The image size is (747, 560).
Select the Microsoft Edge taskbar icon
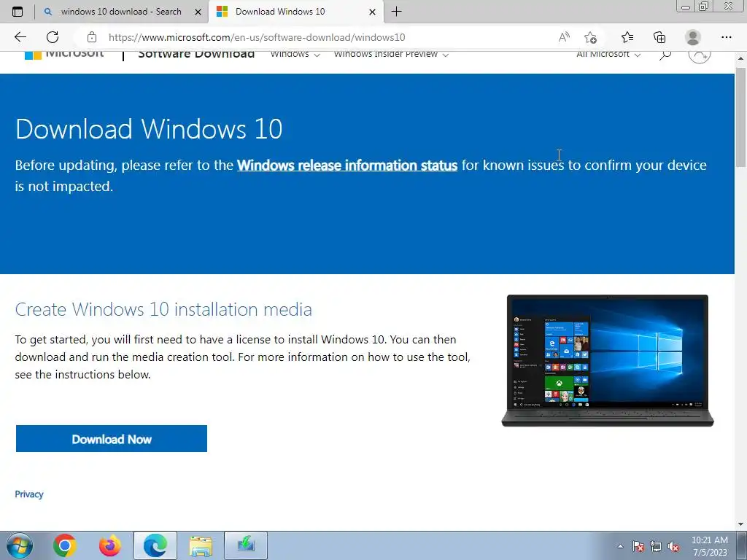click(x=155, y=545)
